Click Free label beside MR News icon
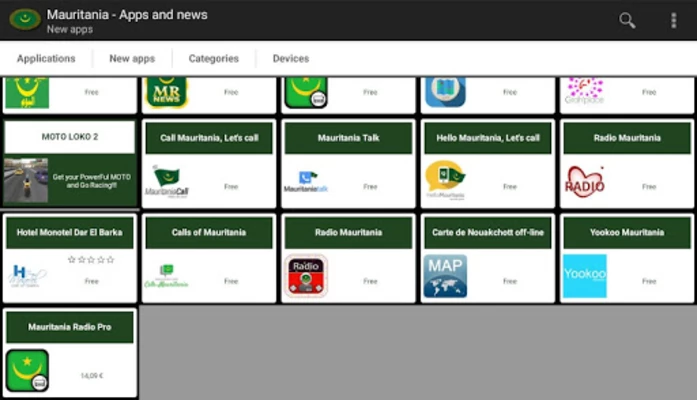The height and width of the screenshot is (400, 697). (231, 92)
